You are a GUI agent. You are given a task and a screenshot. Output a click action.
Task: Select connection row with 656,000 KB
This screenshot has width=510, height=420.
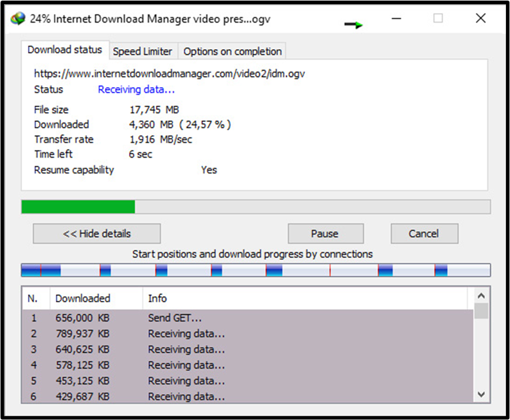pos(248,318)
